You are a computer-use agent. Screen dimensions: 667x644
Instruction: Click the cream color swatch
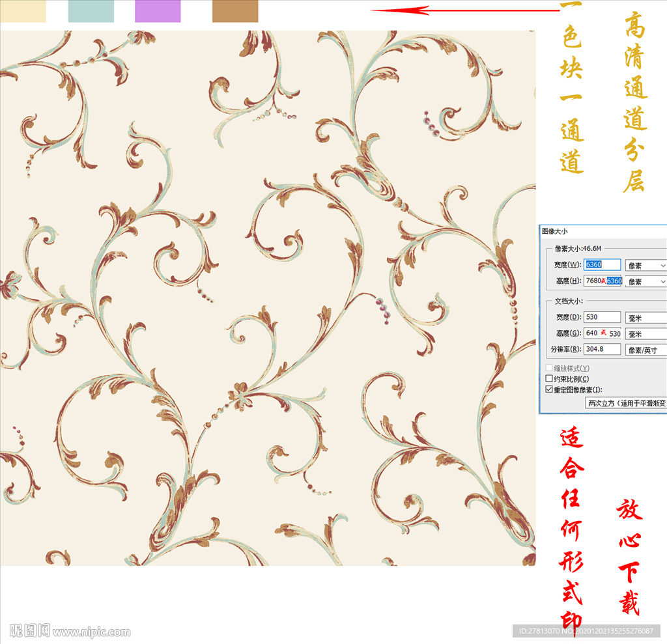point(23,11)
